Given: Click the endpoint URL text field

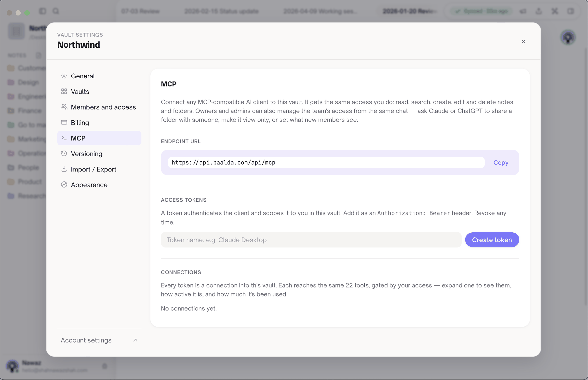Looking at the screenshot, I should 326,162.
